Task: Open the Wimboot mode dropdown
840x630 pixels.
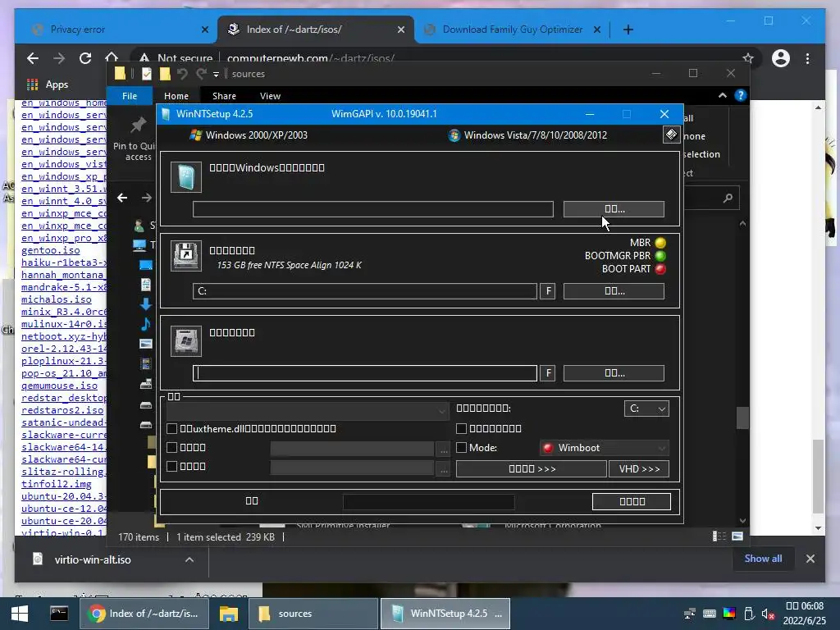Action: pos(605,448)
